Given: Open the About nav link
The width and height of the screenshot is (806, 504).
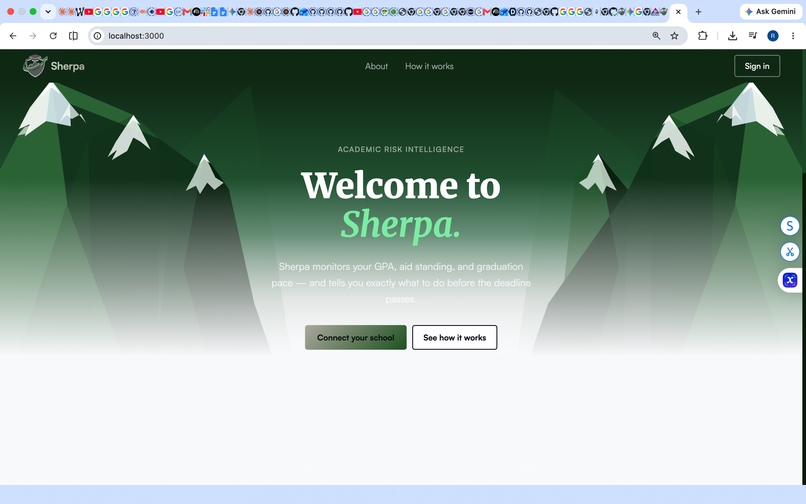Looking at the screenshot, I should tap(376, 66).
